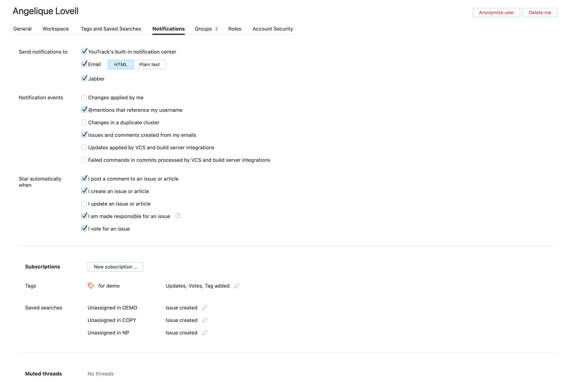Switch email format to Plain text

point(149,64)
